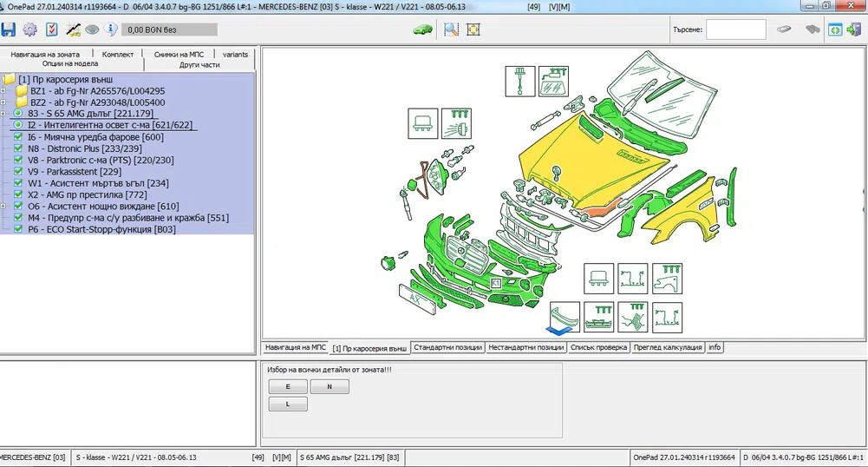Click the blue window code icon
This screenshot has width=868, height=467.
coord(835,30)
